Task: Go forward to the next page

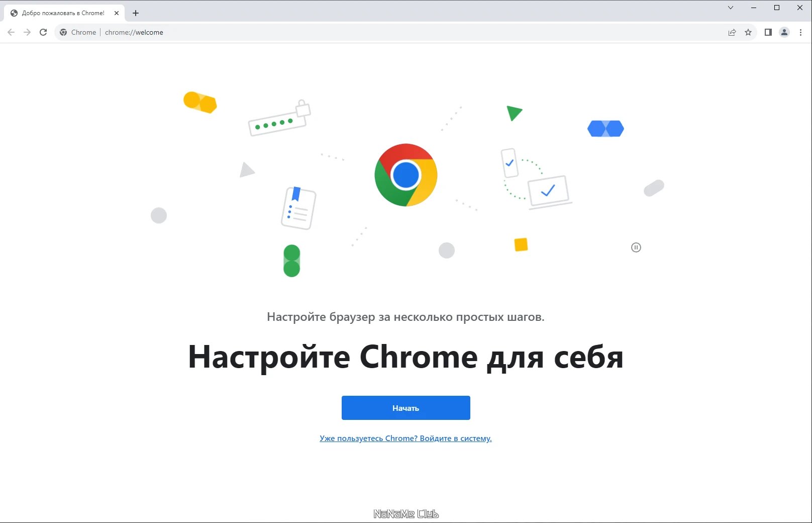Action: (x=27, y=32)
